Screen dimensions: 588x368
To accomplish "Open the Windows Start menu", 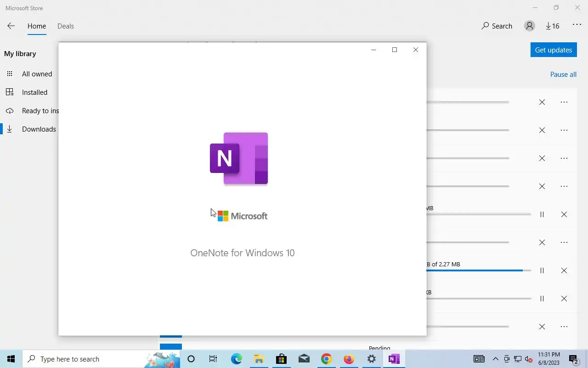I will pos(11,359).
